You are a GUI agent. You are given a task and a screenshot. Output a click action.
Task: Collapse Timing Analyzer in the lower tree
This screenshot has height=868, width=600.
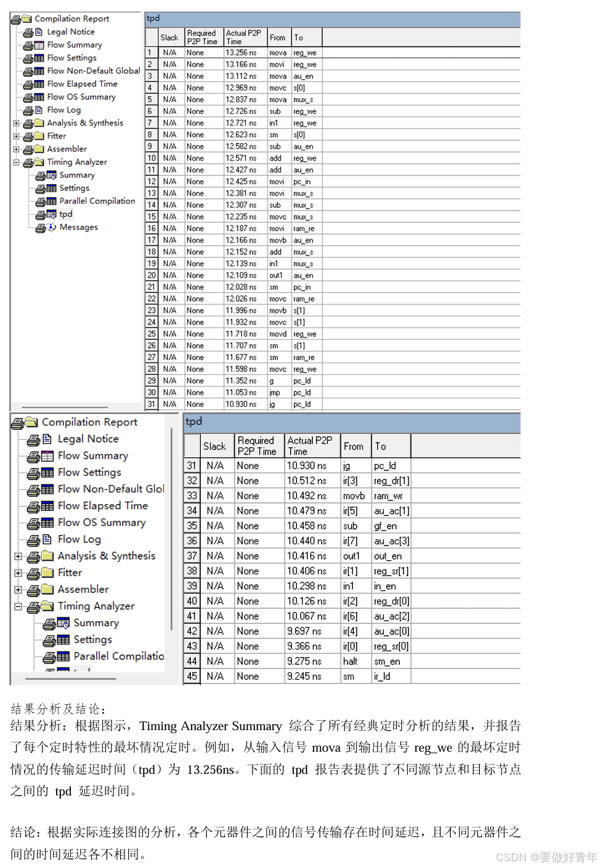click(x=18, y=606)
